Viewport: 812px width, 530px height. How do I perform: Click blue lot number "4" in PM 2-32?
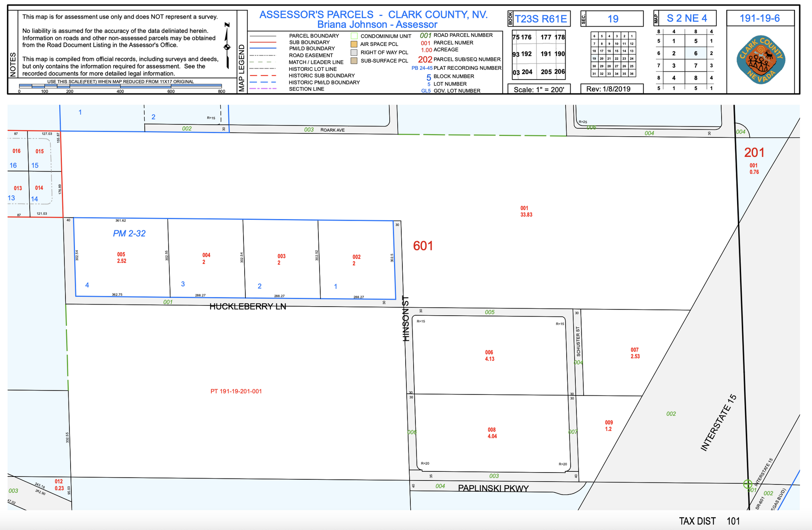[87, 285]
